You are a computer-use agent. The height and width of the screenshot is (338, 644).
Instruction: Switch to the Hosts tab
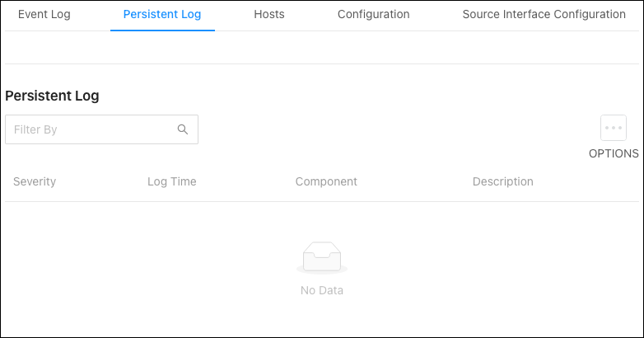tap(269, 14)
